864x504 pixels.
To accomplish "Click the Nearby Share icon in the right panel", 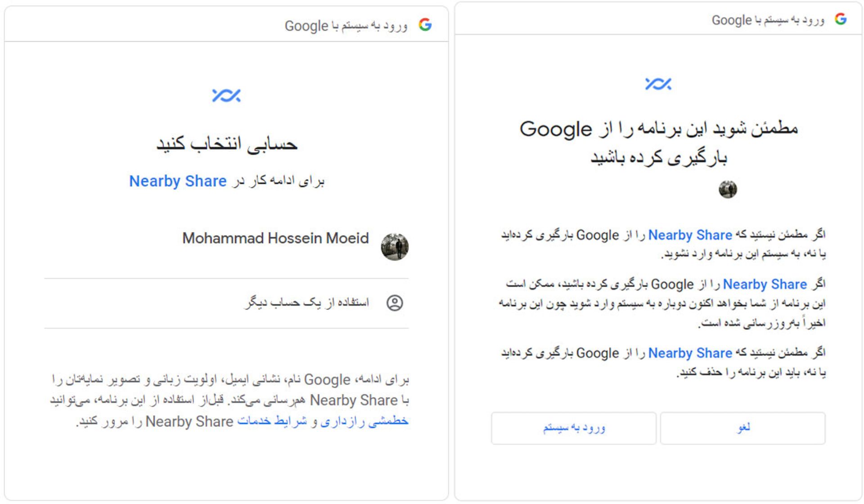I will tap(658, 84).
